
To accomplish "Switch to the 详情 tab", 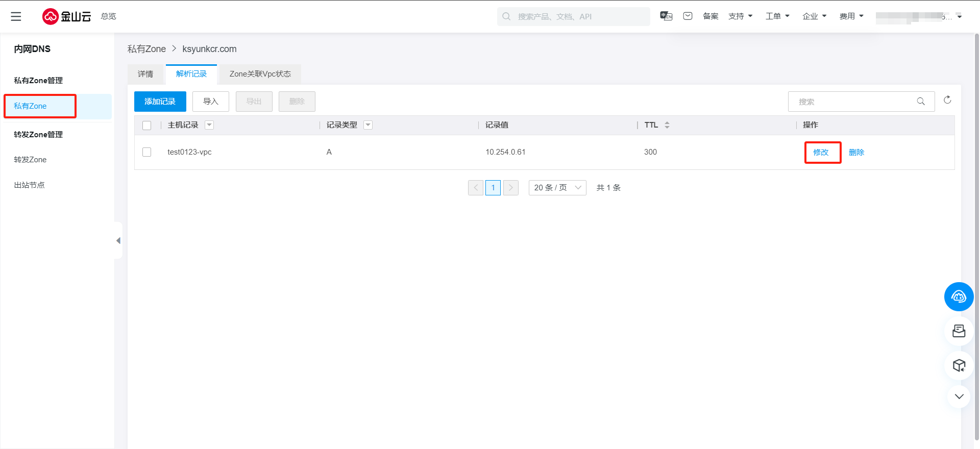I will click(x=145, y=74).
